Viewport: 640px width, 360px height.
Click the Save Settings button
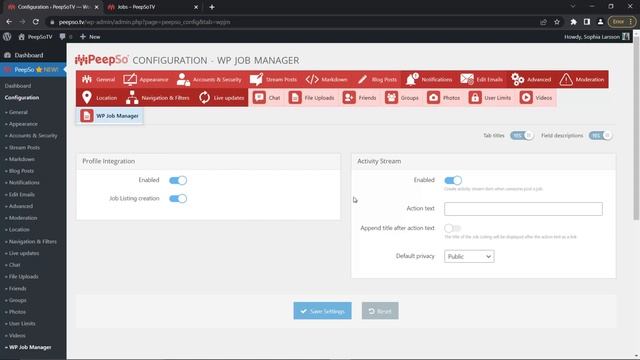[x=322, y=311]
